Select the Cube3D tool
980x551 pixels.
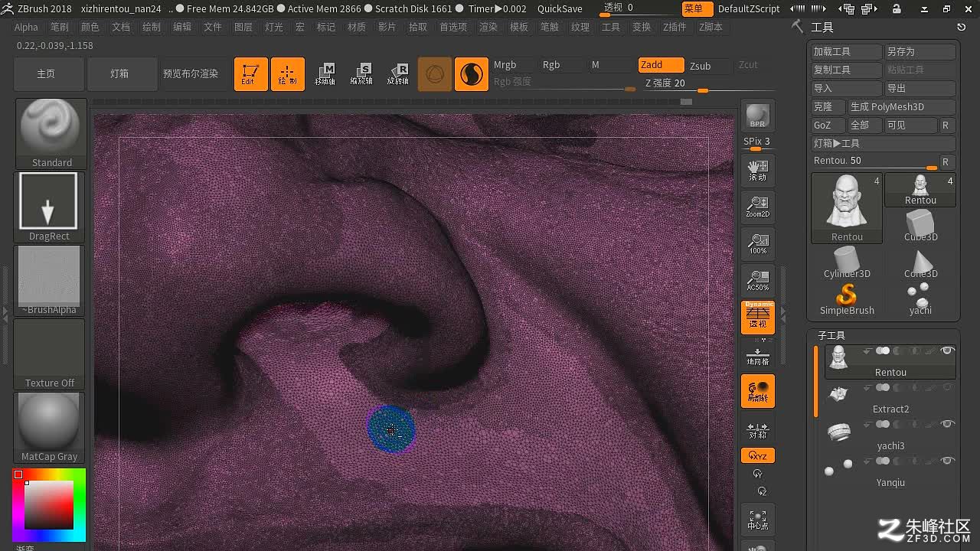pyautogui.click(x=920, y=225)
